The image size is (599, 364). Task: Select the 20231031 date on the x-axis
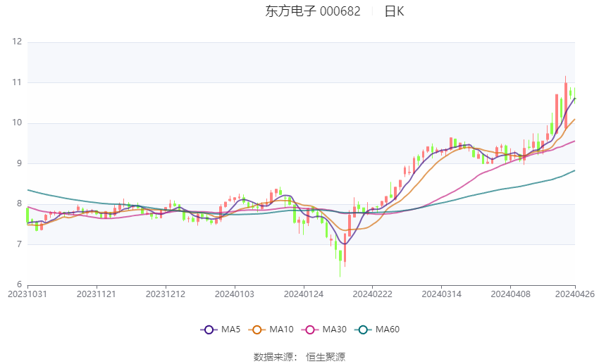(27, 294)
